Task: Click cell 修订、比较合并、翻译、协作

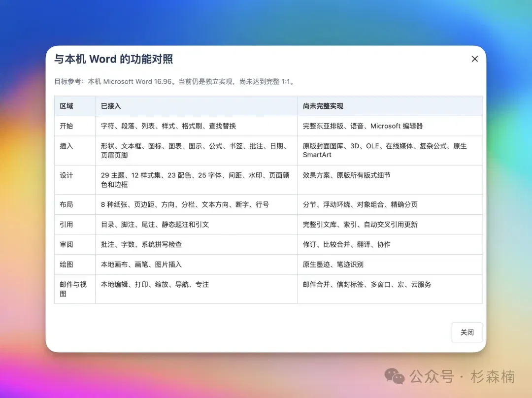Action: 390,245
